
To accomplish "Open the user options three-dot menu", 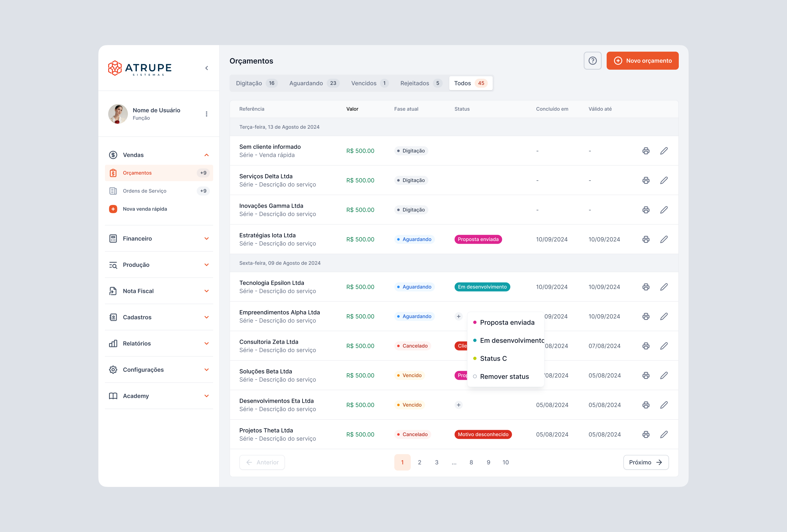I will [x=206, y=114].
